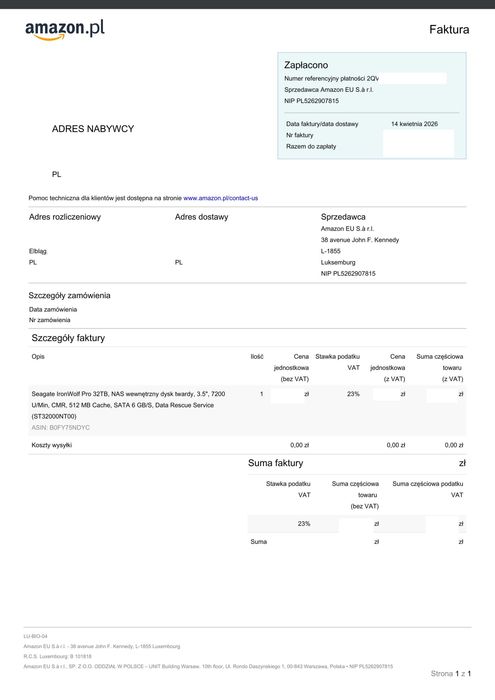Click 'Stawka podatku VAT' header in item table
Image resolution: width=495 pixels, height=700 pixels.
(337, 362)
